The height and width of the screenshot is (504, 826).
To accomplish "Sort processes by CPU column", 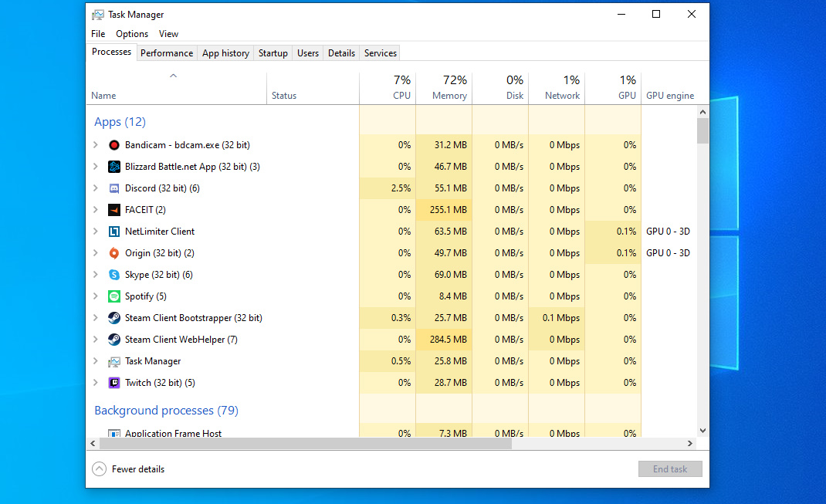I will tap(388, 88).
